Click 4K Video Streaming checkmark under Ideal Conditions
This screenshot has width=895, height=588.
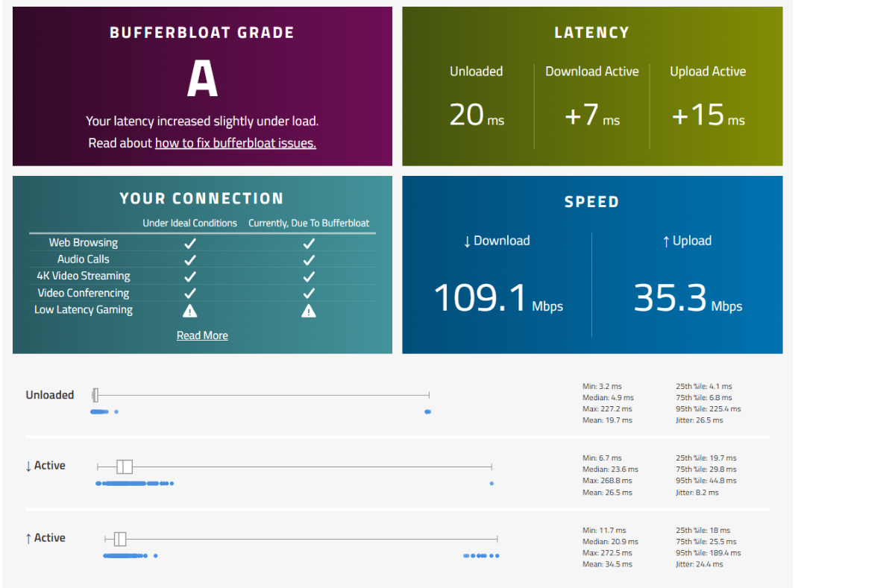coord(190,276)
